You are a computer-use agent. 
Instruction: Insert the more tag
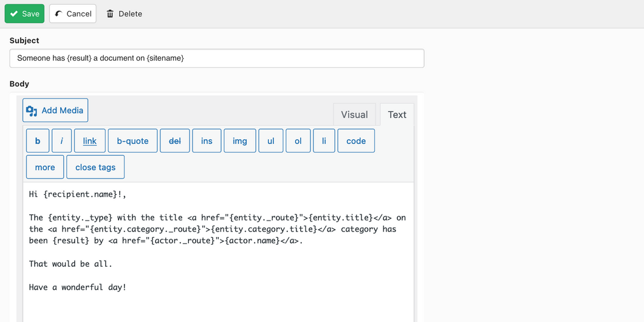[x=45, y=167]
